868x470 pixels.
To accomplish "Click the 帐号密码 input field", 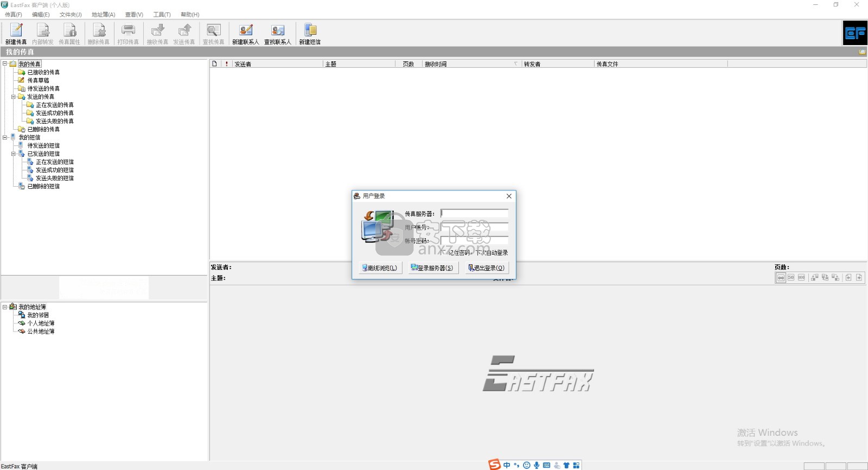I will point(474,240).
